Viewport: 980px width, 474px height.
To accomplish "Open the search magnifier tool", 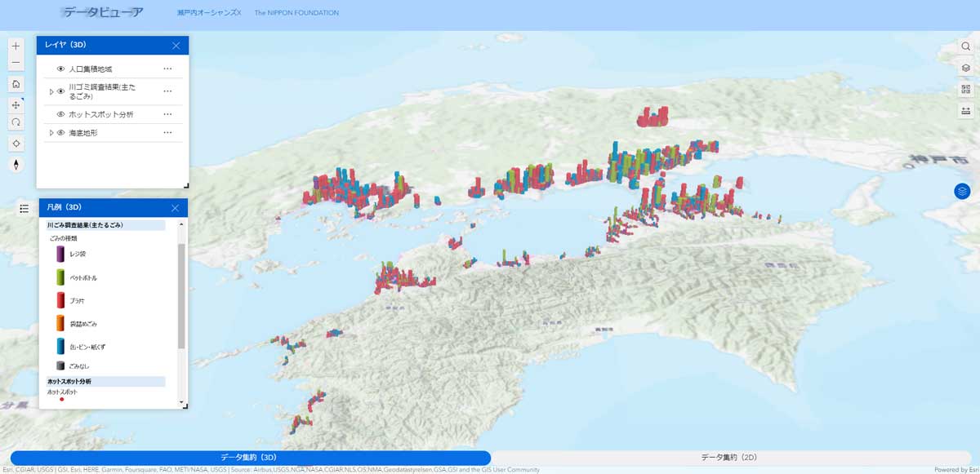I will point(966,47).
